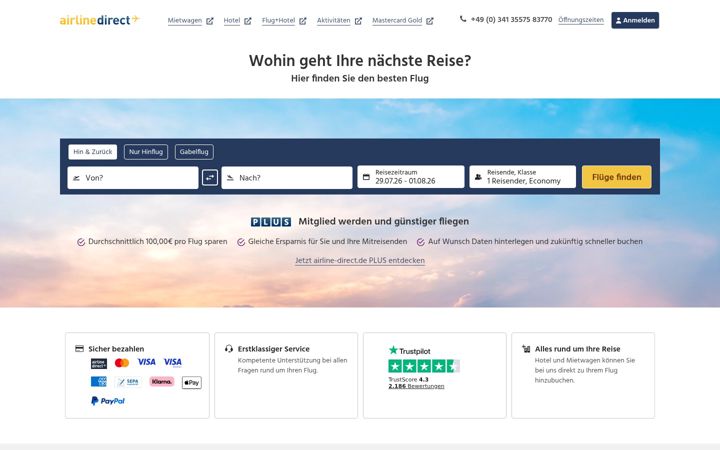Click external-link icon next to Mietwagen
720x450 pixels.
click(210, 21)
